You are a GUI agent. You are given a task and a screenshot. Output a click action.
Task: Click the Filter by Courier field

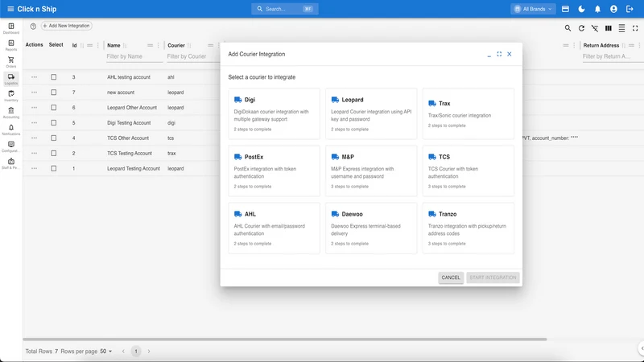click(193, 56)
